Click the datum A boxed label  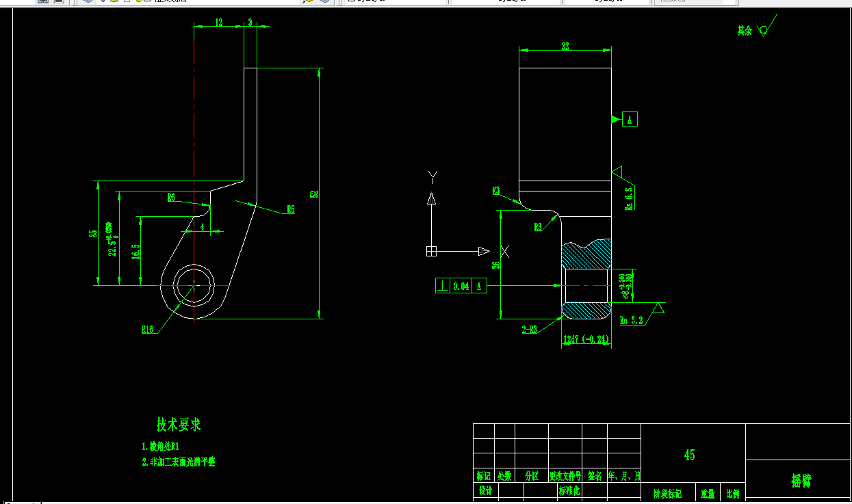[x=630, y=119]
